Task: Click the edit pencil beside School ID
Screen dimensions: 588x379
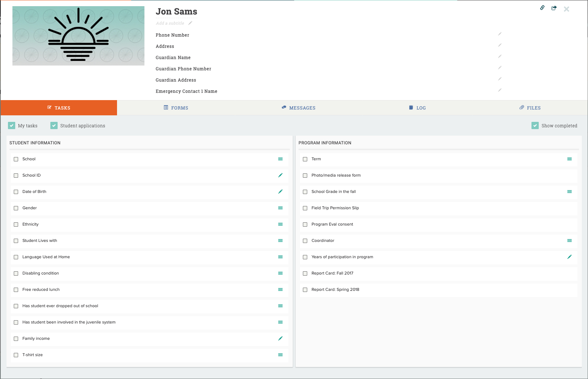Action: click(280, 175)
